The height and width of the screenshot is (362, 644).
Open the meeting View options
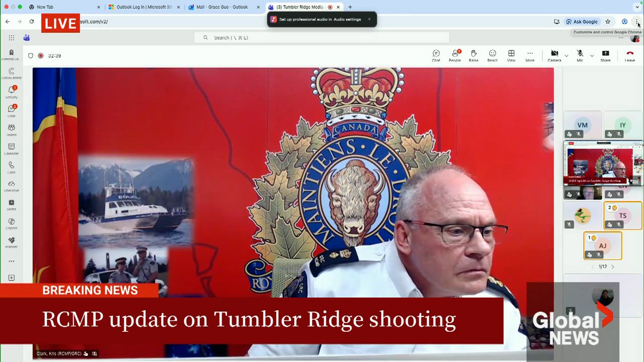coord(511,55)
